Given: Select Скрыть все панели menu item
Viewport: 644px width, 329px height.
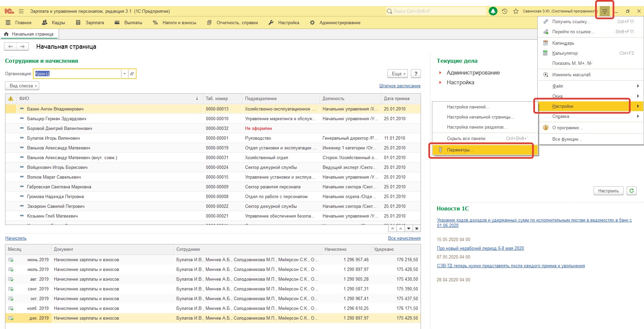Looking at the screenshot, I should click(485, 138).
